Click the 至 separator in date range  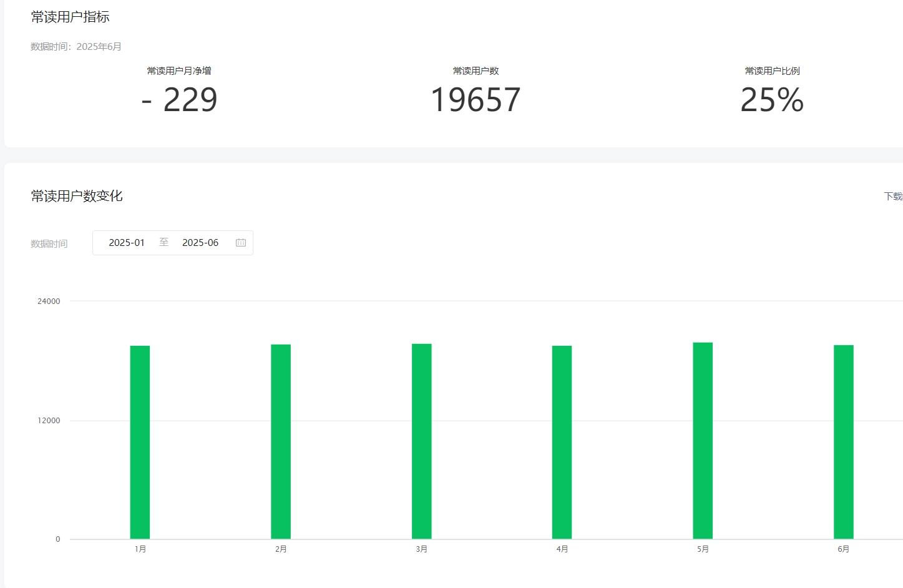(x=164, y=242)
